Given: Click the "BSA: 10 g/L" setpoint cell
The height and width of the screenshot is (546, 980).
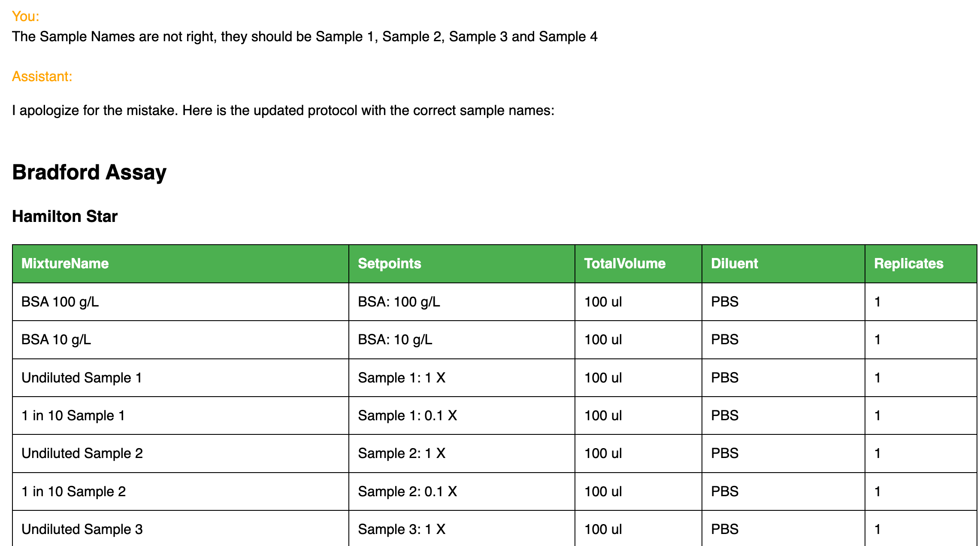Looking at the screenshot, I should coord(395,340).
